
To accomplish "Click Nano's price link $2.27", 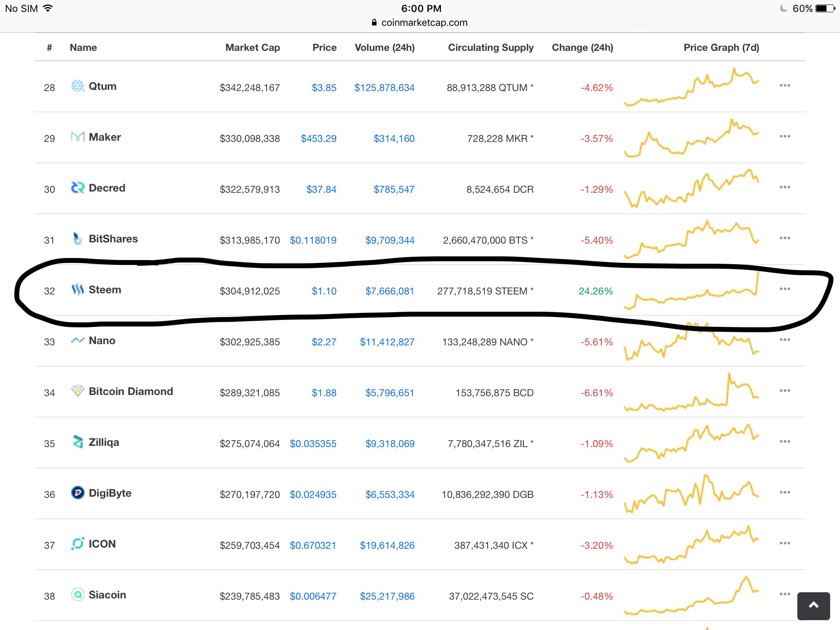I will point(324,342).
